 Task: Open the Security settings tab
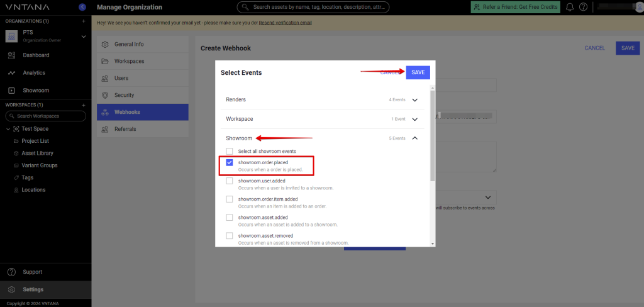point(124,95)
